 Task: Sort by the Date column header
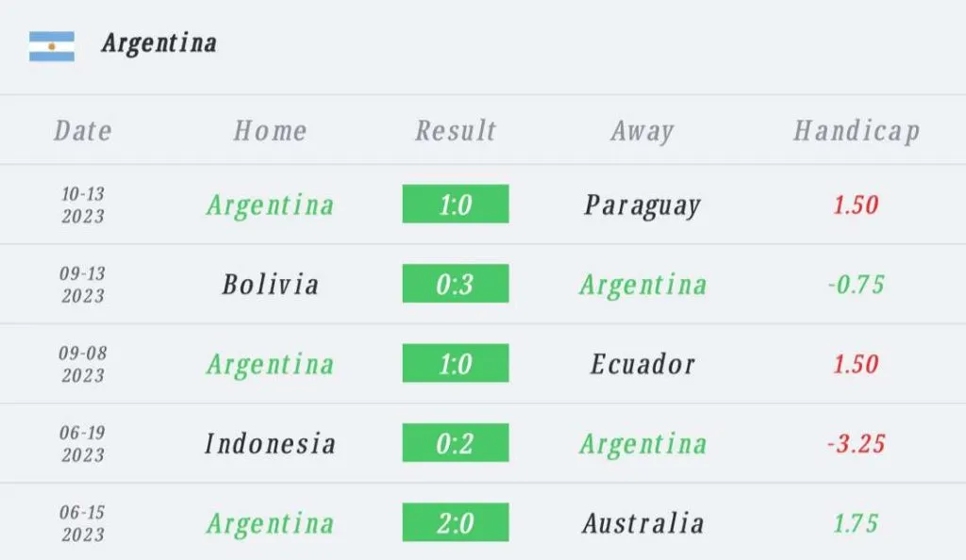pos(83,130)
